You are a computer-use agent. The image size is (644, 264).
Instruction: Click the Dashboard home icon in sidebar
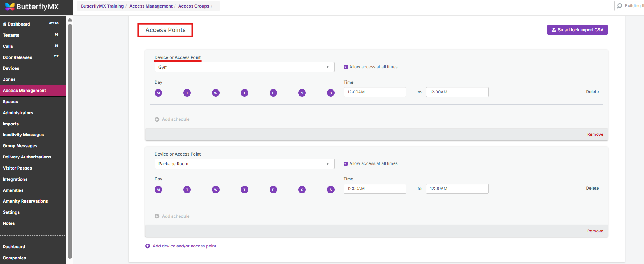(5, 24)
